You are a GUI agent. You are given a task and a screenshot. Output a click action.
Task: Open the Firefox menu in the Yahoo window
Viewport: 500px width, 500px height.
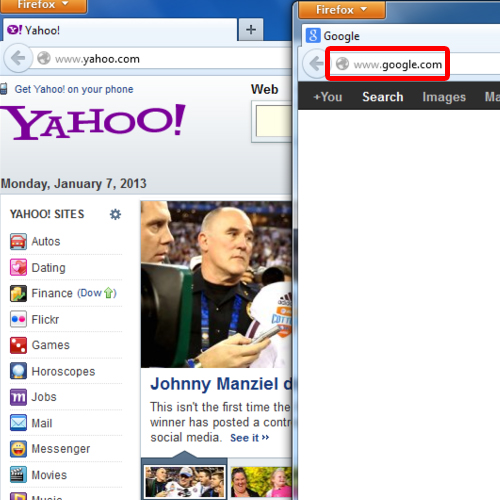tap(43, 6)
